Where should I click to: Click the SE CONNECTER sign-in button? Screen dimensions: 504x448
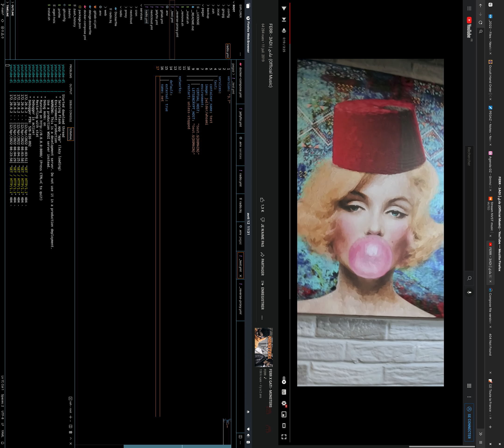tap(469, 422)
